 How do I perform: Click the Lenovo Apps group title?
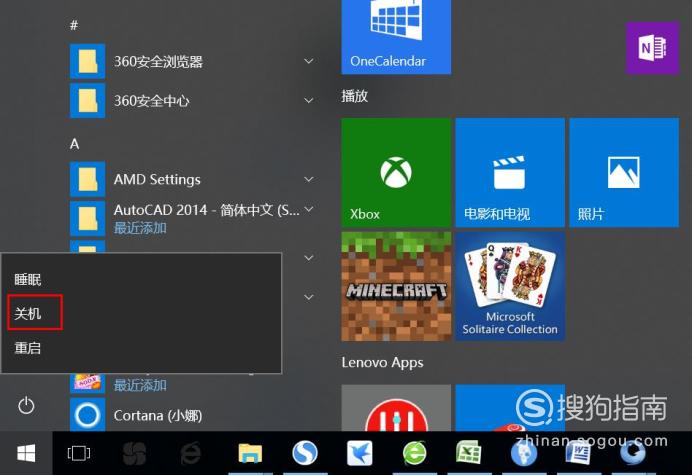click(382, 362)
